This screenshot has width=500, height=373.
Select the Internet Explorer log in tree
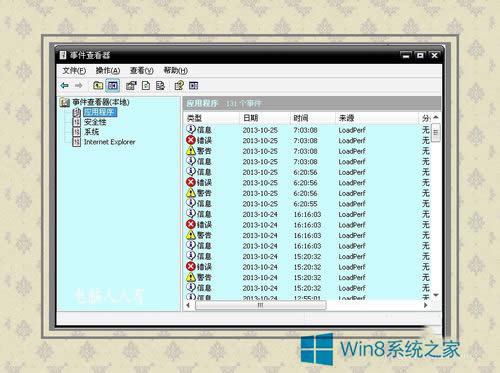[x=109, y=142]
